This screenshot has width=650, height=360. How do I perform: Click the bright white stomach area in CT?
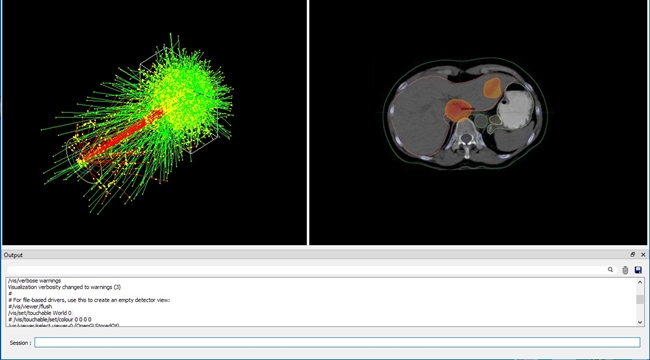[x=513, y=109]
